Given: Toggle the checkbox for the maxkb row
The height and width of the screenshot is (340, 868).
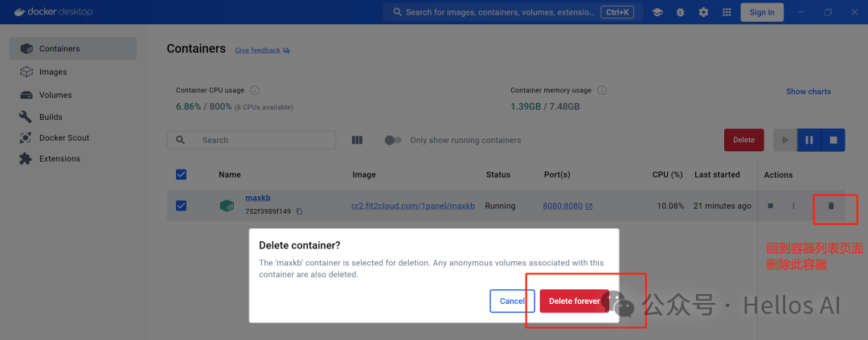Looking at the screenshot, I should coord(181,206).
